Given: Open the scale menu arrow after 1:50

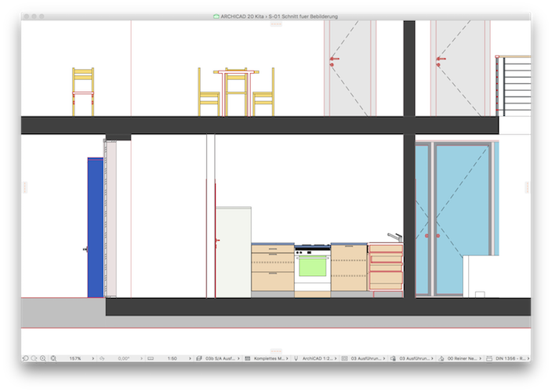Looking at the screenshot, I should (x=190, y=358).
